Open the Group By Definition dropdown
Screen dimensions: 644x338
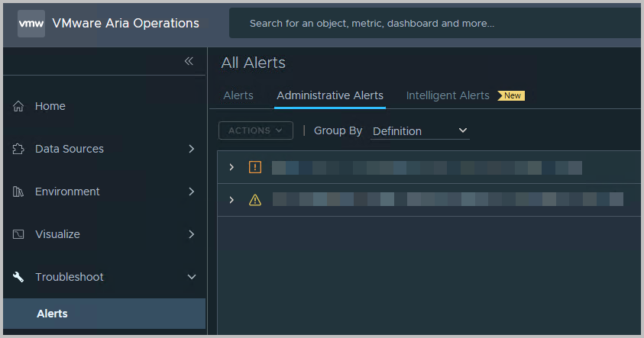[419, 131]
